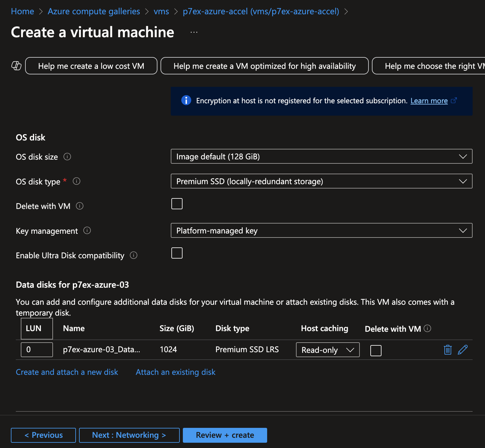Viewport: 485px width, 448px height.
Task: Navigate to Home in the breadcrumb
Action: click(x=22, y=11)
